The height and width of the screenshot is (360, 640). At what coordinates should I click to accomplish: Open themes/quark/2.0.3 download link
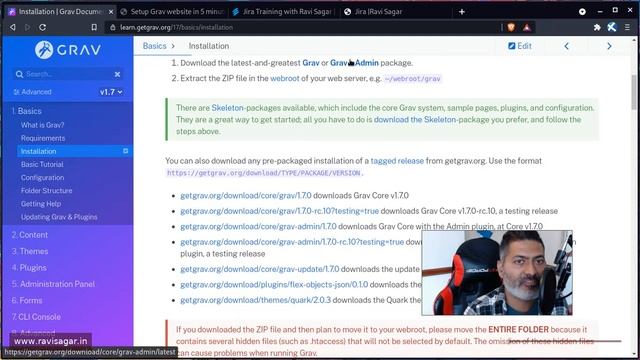[256, 300]
